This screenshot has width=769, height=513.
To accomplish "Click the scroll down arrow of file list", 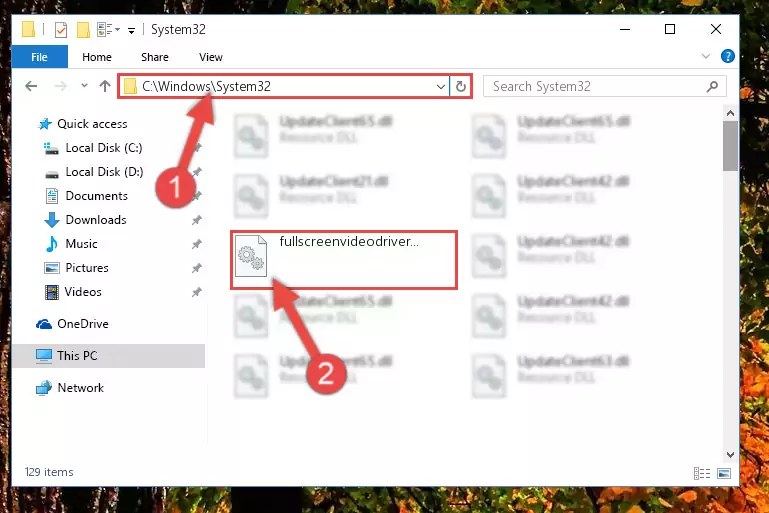I will (730, 455).
